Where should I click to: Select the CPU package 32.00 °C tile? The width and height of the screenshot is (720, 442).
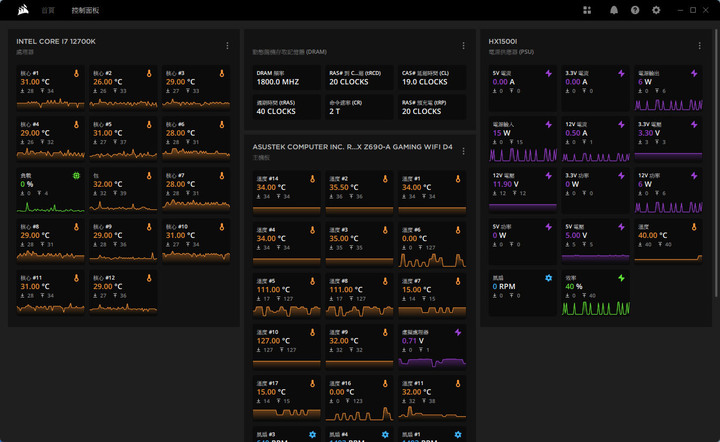point(123,190)
